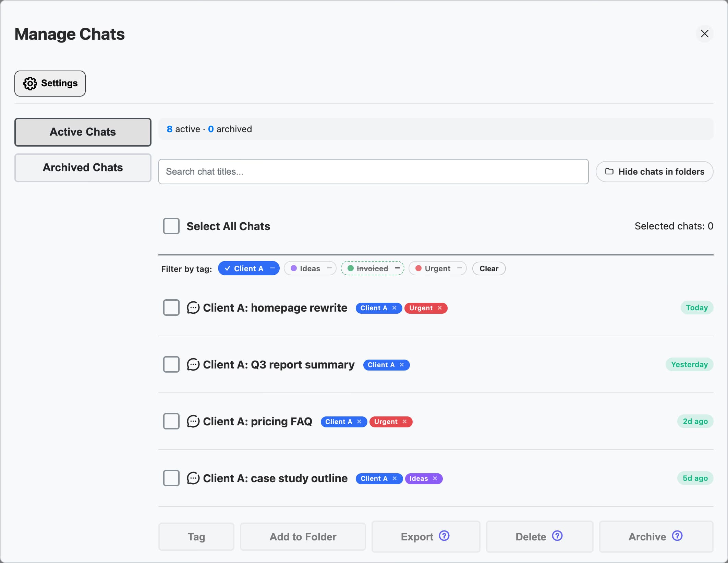Click the Ideas tag label on case study outline
728x563 pixels.
418,478
